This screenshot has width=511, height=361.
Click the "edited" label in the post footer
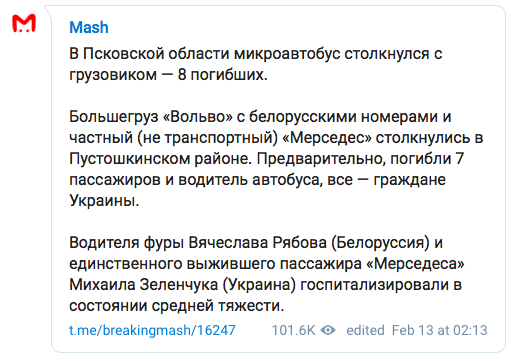(x=365, y=330)
